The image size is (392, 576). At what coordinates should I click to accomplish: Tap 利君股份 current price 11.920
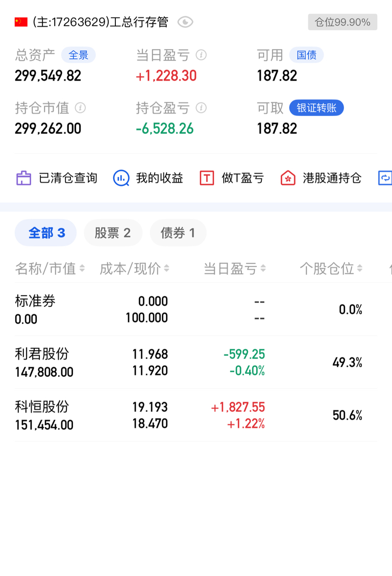(150, 371)
